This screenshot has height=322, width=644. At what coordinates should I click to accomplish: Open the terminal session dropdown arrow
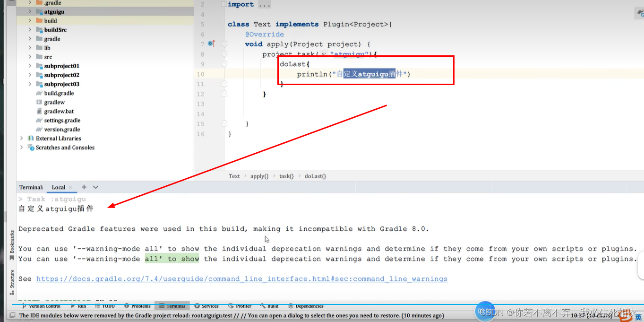95,187
